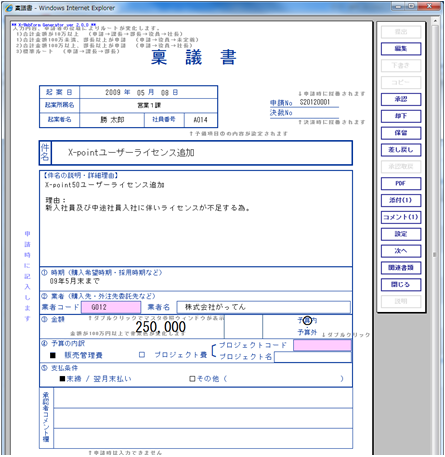Click the 250,000 amount field
The height and width of the screenshot is (457, 445).
(x=161, y=327)
